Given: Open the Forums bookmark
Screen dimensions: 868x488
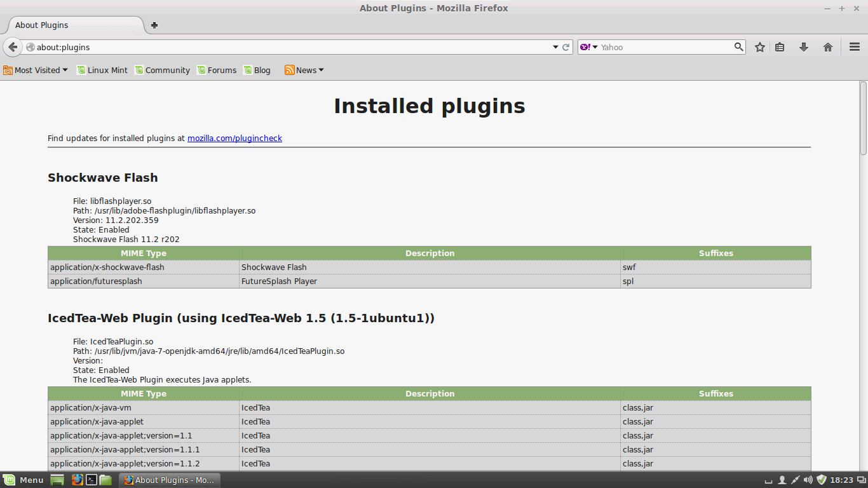Looking at the screenshot, I should click(217, 70).
